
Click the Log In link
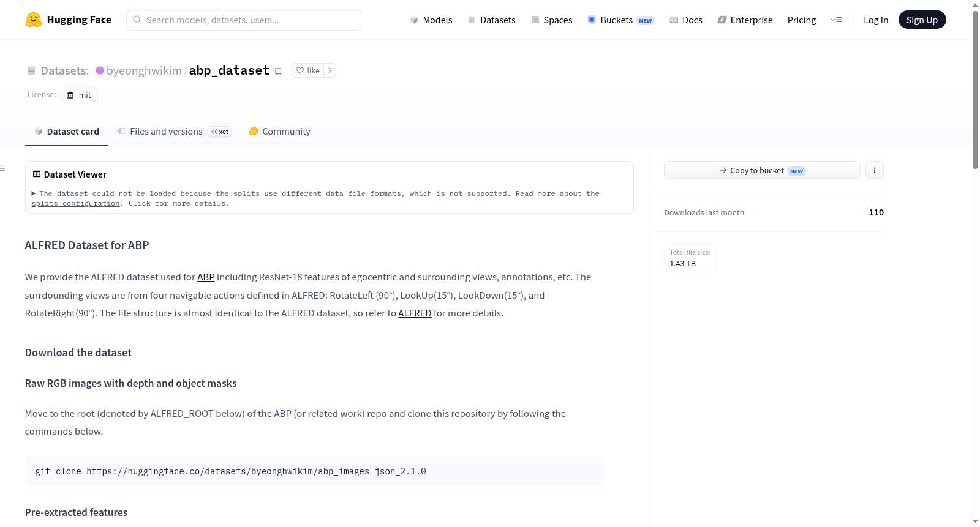pyautogui.click(x=876, y=20)
